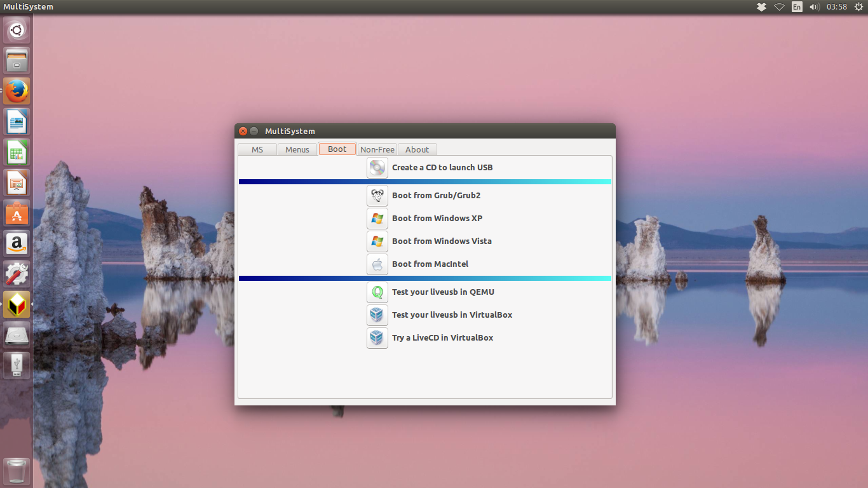Choose Boot from MacIntel
The height and width of the screenshot is (488, 868).
(x=430, y=264)
